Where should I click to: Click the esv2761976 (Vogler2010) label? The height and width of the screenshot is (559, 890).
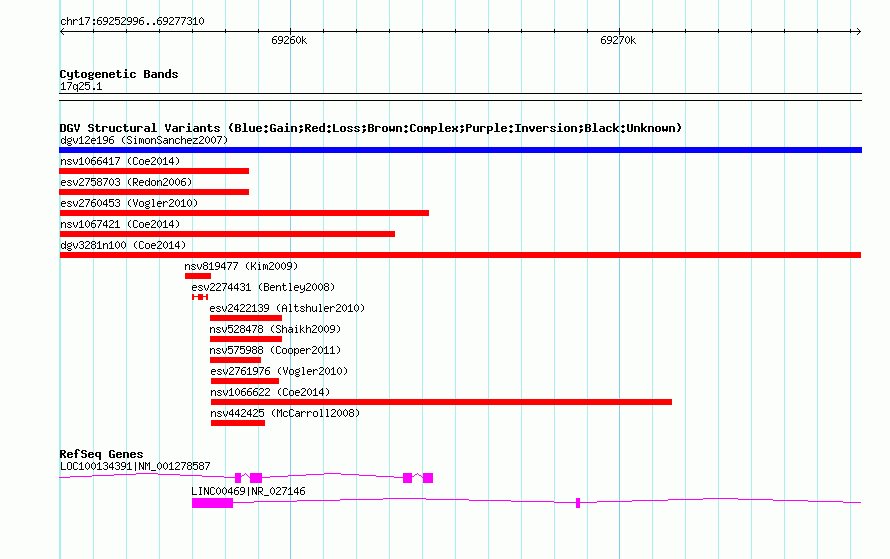(x=279, y=371)
